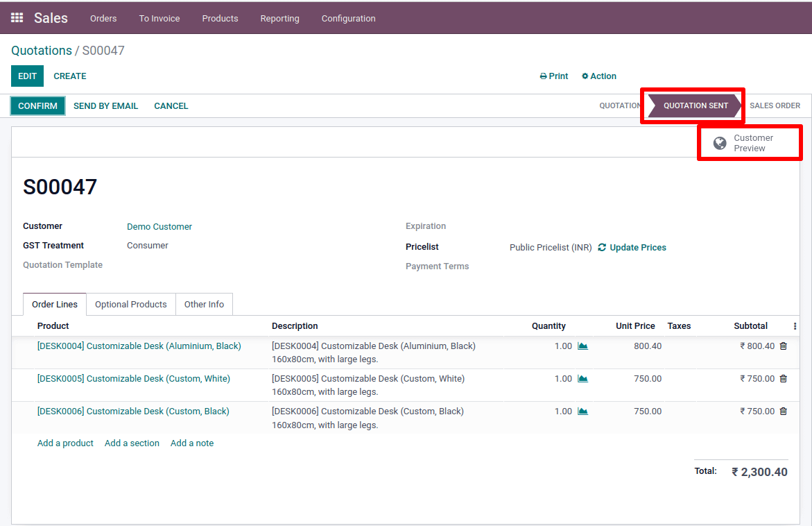Viewport: 812px width, 526px height.
Task: Click subtotal ₹ 800.40 cell
Action: tap(757, 346)
